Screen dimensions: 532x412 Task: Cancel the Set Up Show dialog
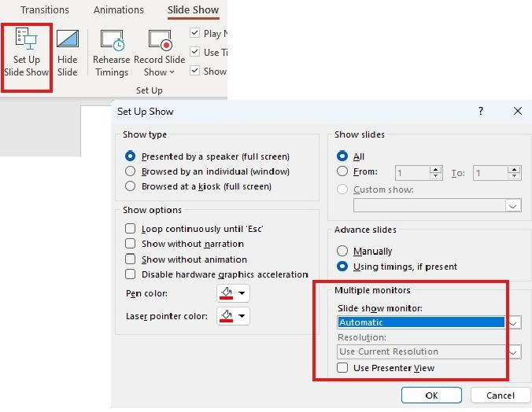pos(500,395)
